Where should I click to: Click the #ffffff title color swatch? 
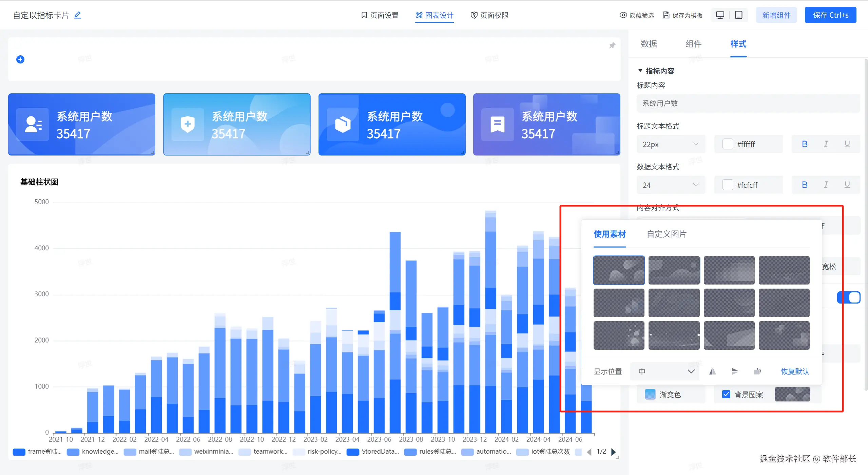pyautogui.click(x=728, y=144)
